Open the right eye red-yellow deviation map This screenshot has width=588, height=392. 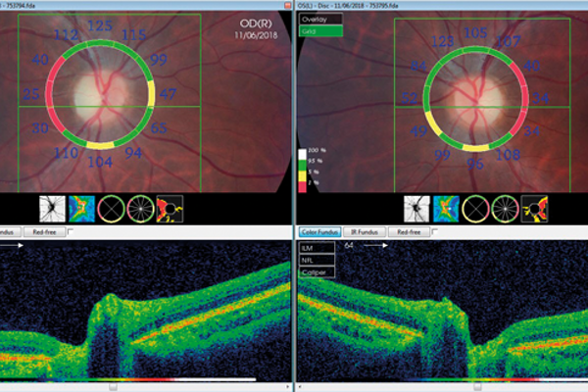(x=170, y=208)
